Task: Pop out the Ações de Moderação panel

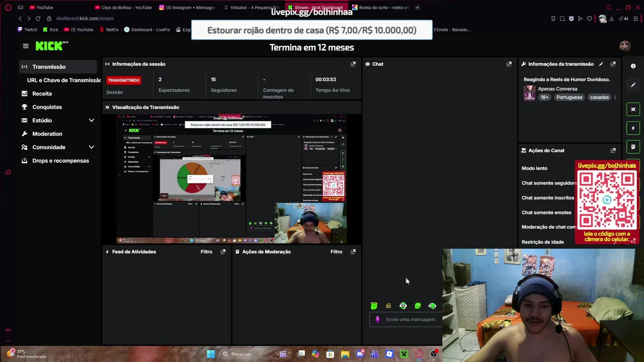Action: click(353, 251)
